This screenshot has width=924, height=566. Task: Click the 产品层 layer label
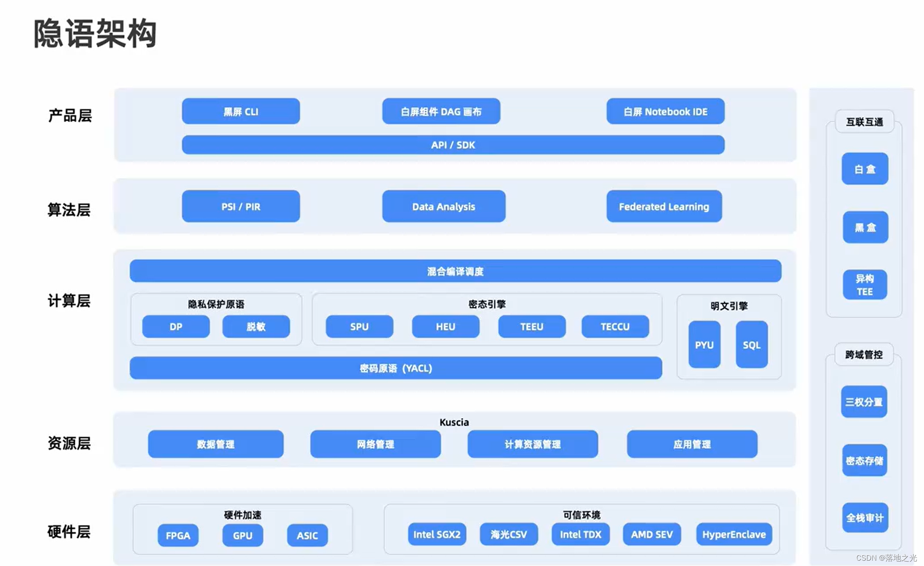70,115
